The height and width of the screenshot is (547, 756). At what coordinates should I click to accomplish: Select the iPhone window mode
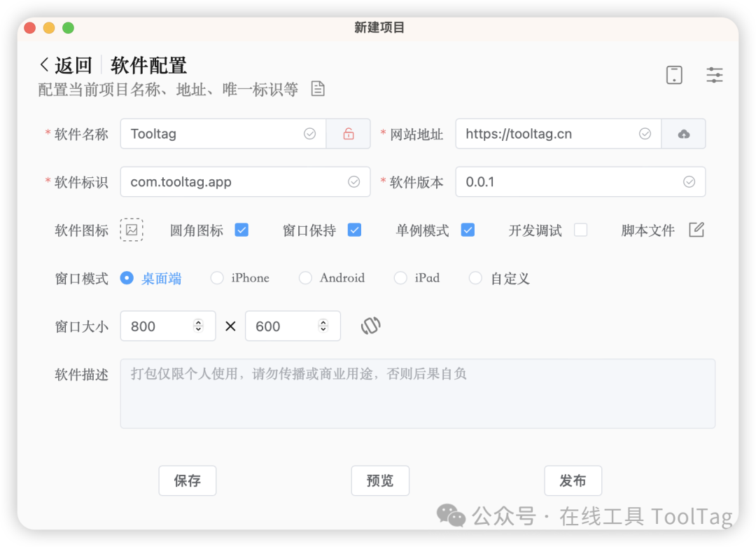[218, 278]
